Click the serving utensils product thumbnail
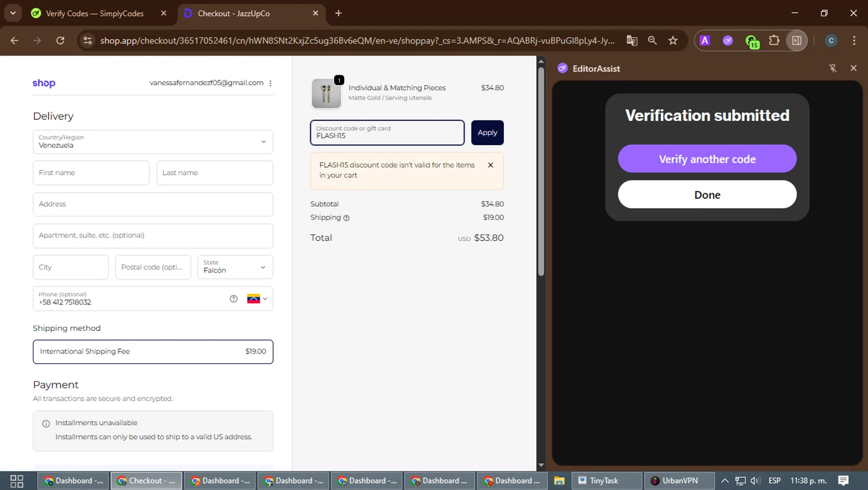Screen dimensions: 868x490 click(326, 93)
